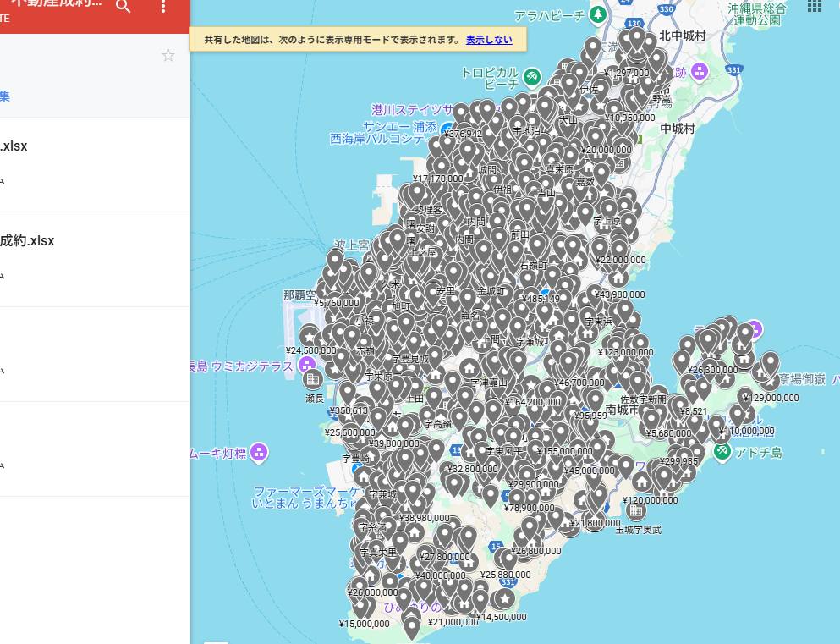Viewport: 840px width, 644px height.
Task: Select the ¥10,950,000 price label
Action: pyautogui.click(x=630, y=118)
